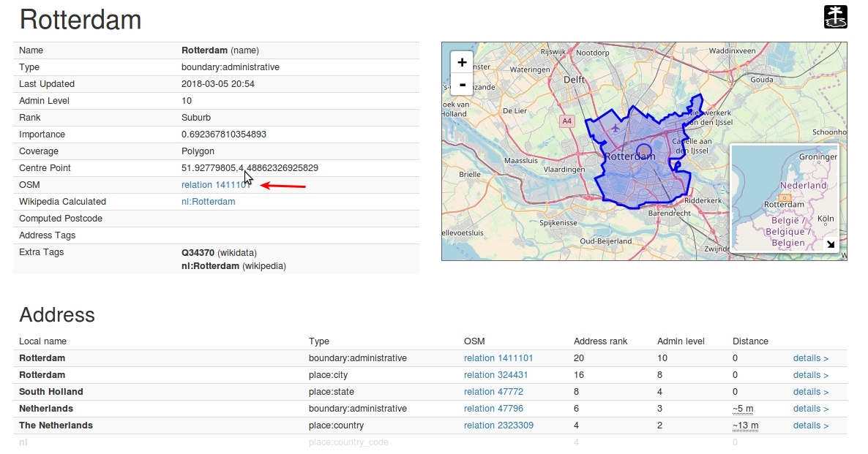Click the Delft label on the map
868x454 pixels.
(574, 79)
